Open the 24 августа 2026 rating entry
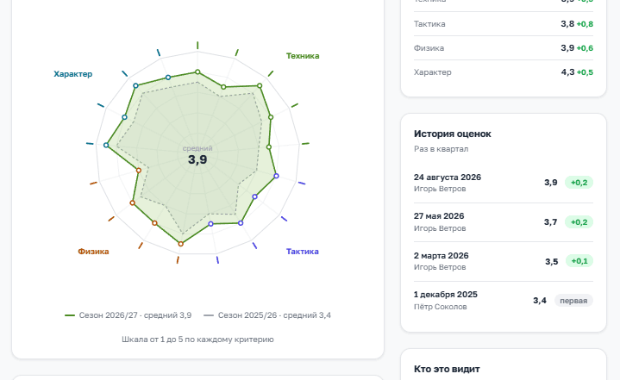Screen dimensions: 620x380 (x=503, y=182)
